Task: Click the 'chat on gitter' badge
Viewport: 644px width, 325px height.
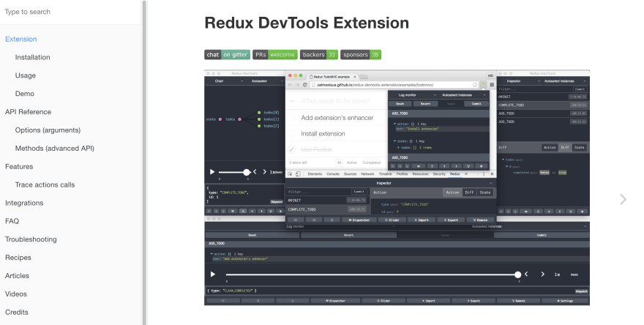Action: point(227,55)
